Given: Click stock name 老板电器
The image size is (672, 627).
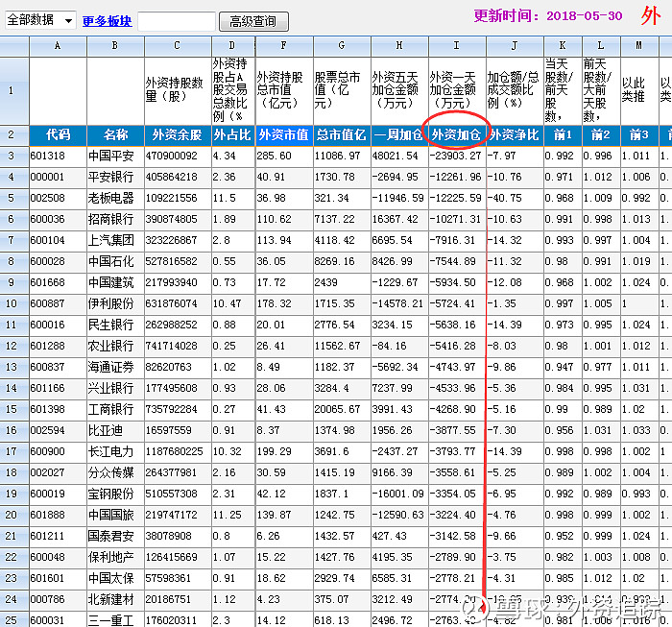Looking at the screenshot, I should [x=110, y=198].
